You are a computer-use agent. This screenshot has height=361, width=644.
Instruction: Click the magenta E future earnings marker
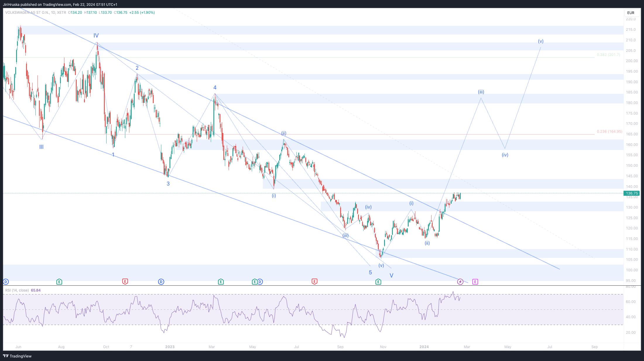(x=475, y=282)
